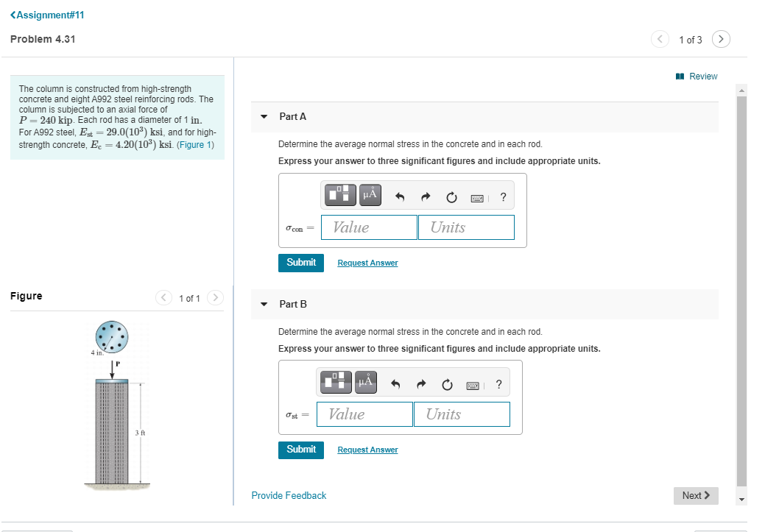Show next figure
This screenshot has height=532, width=765.
215,297
